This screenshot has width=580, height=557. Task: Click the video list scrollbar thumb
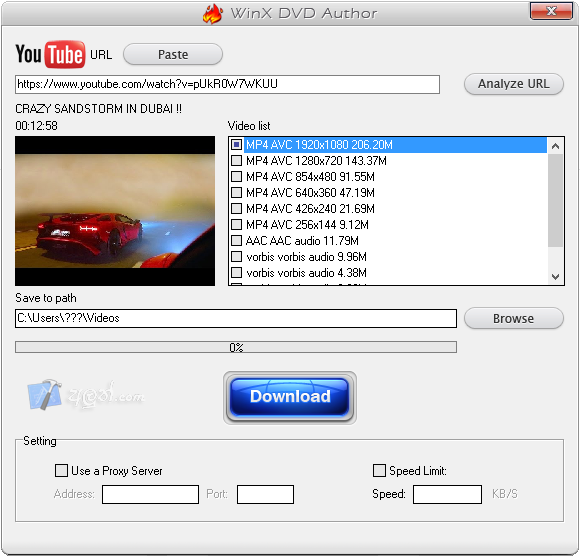point(555,200)
